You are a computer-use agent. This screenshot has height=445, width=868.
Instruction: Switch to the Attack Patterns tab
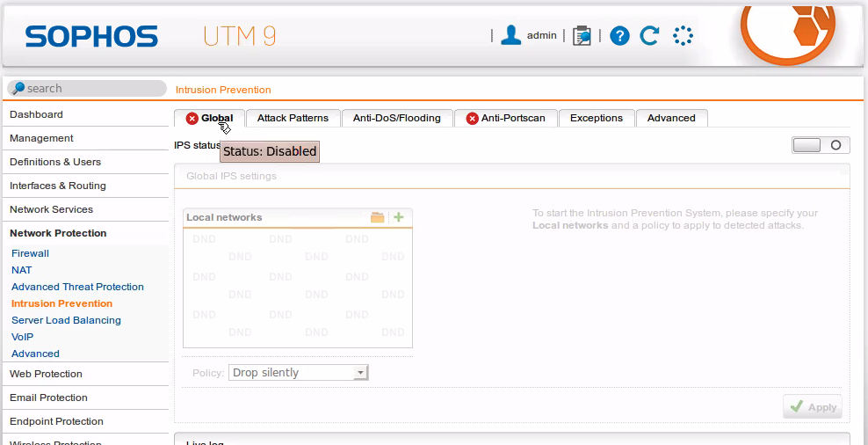(x=293, y=118)
